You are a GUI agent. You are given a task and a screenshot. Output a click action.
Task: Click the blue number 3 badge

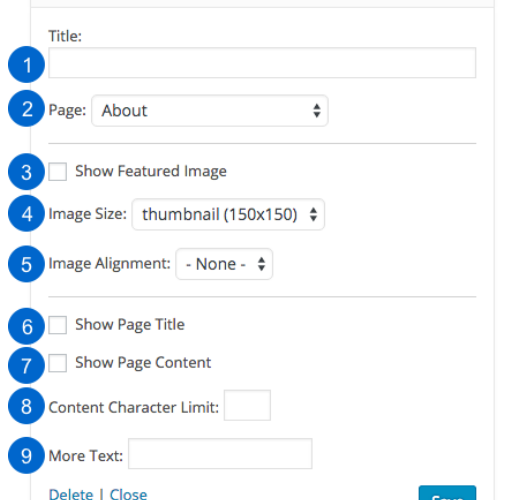click(26, 172)
